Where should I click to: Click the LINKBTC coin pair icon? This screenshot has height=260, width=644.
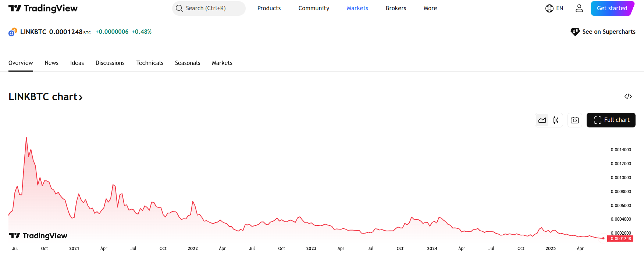click(13, 32)
